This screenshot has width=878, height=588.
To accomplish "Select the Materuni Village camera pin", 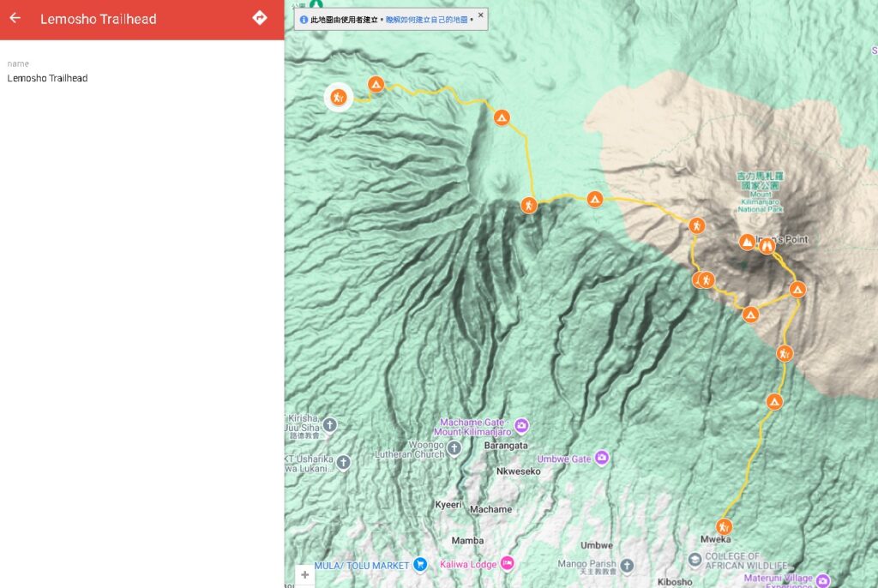I will pyautogui.click(x=823, y=580).
